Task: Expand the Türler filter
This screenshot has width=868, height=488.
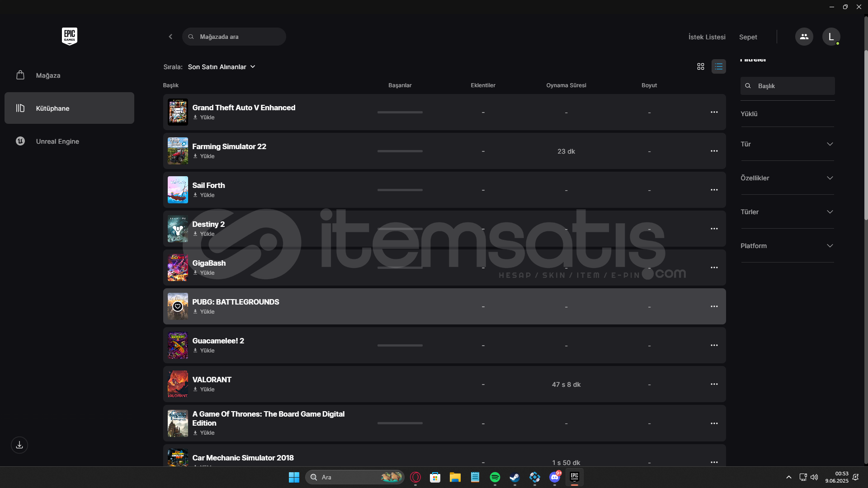Action: [787, 212]
